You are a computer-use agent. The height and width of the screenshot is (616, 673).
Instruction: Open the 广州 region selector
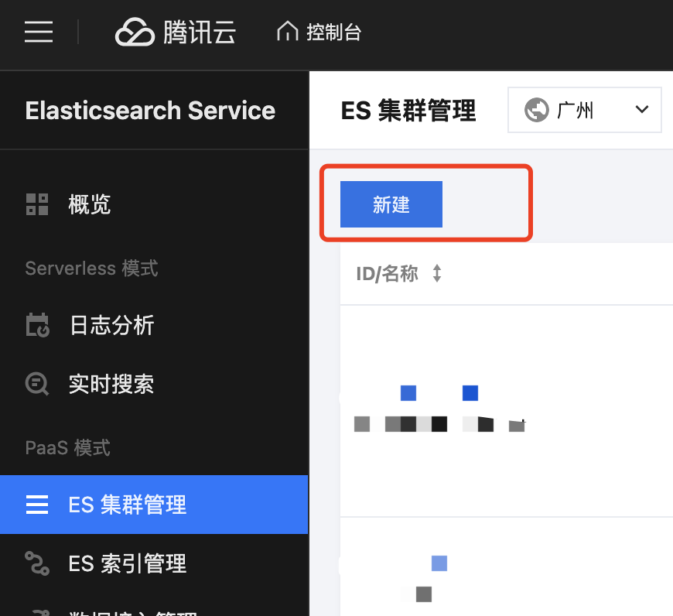[x=585, y=110]
